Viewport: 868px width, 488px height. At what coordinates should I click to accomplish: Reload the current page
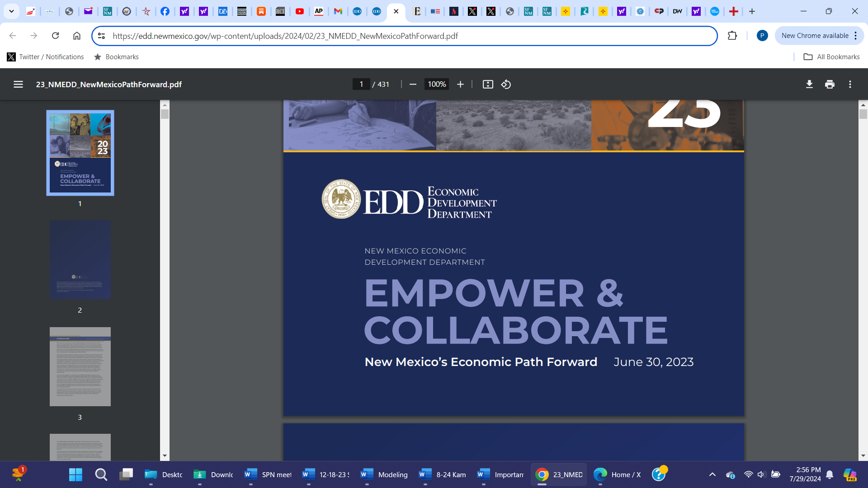[x=55, y=36]
